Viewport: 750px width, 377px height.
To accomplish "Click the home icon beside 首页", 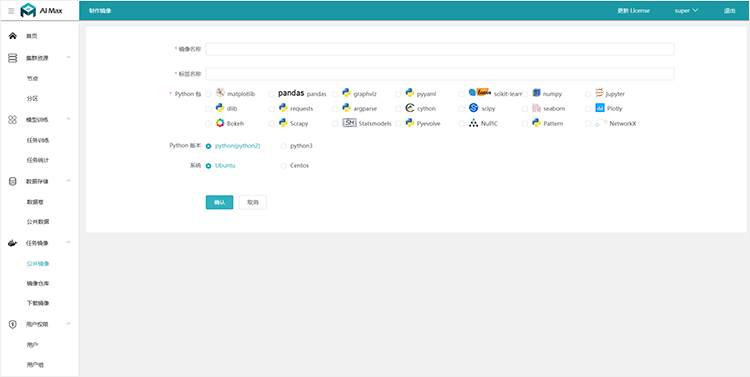I will (x=13, y=36).
